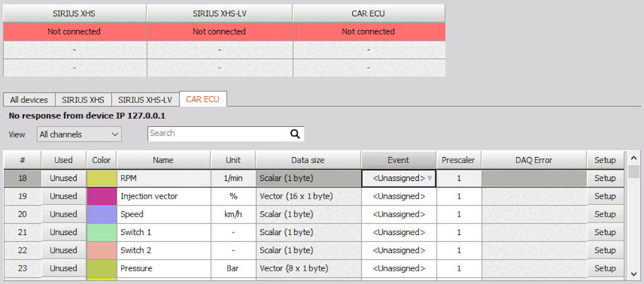Screen dimensions: 644x284
Task: Click the Bar unit cell
Action: (x=233, y=268)
